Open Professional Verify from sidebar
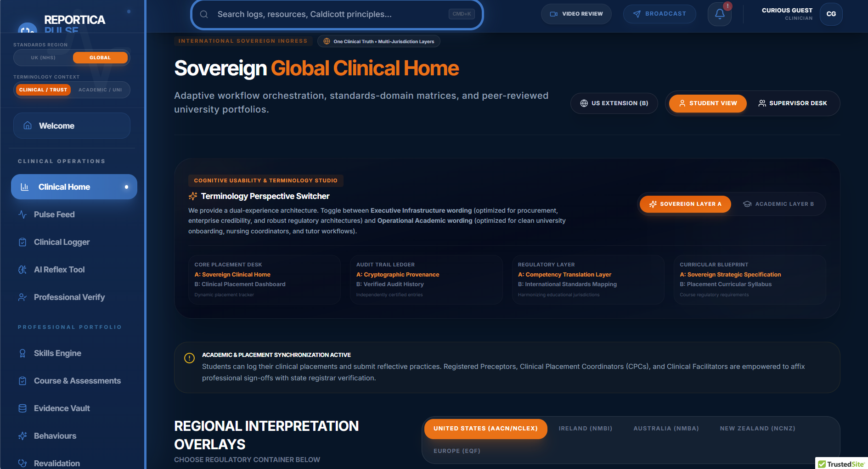The height and width of the screenshot is (469, 868). (74, 297)
